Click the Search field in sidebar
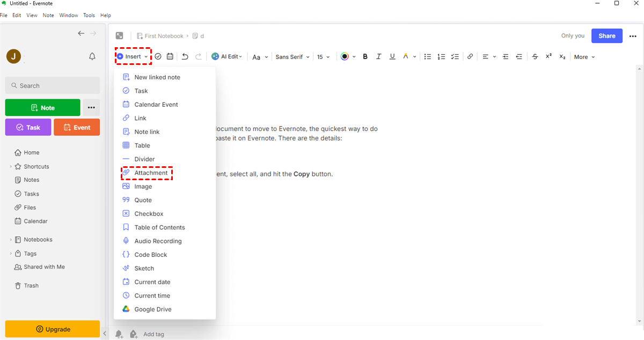 tap(53, 86)
